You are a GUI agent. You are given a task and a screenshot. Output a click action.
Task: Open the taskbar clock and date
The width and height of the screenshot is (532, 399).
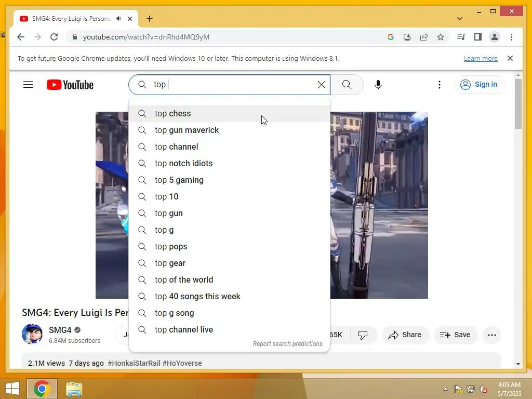click(509, 389)
